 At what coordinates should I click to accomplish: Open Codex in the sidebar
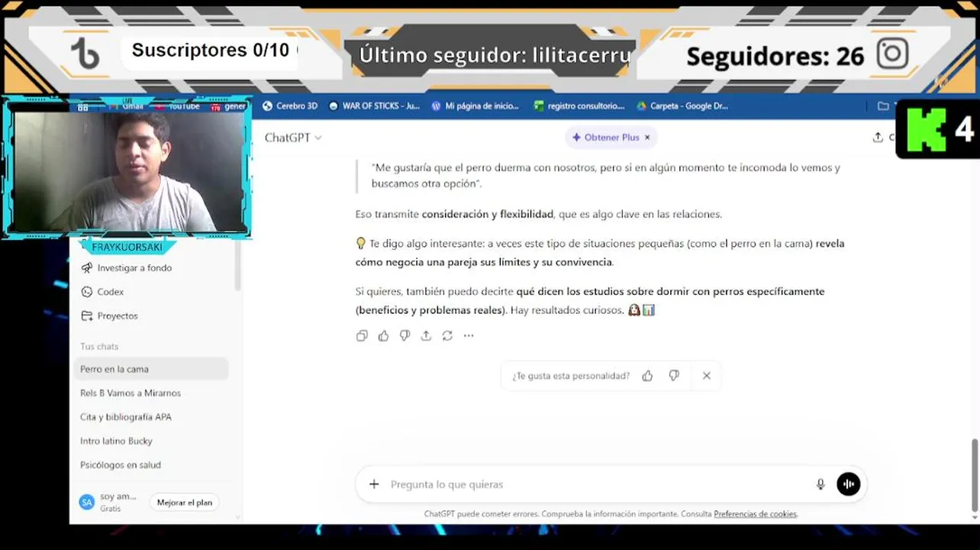(x=111, y=292)
